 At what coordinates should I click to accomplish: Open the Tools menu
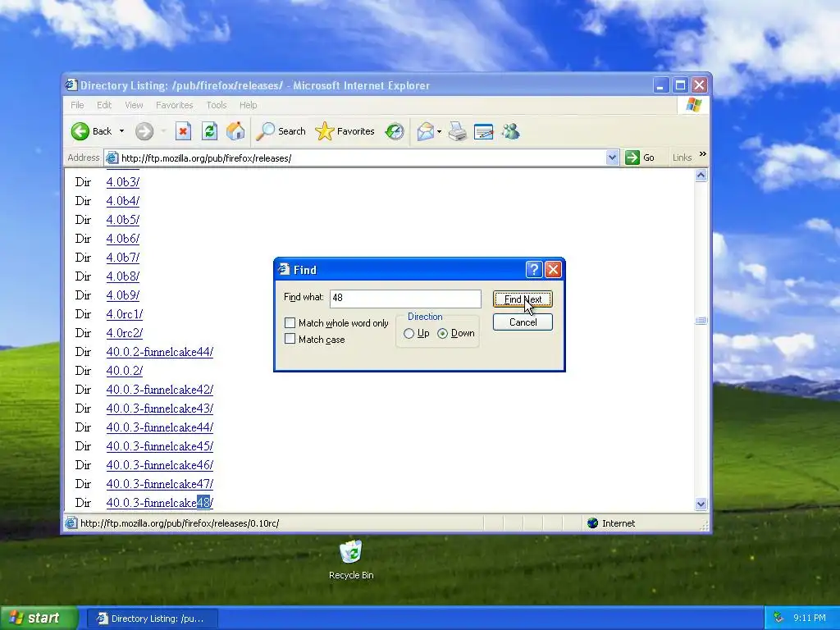[x=217, y=105]
